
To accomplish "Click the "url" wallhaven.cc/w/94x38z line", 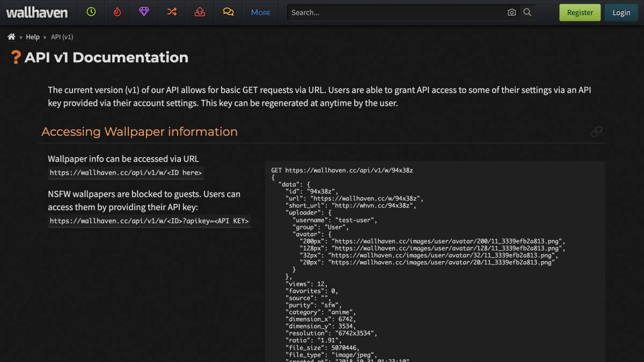I will click(x=354, y=199).
